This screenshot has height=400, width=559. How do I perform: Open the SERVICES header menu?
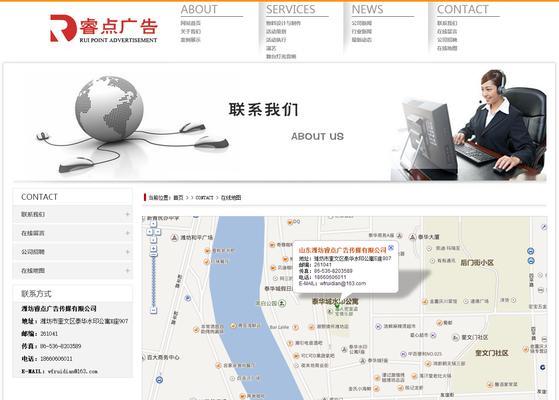(x=291, y=10)
